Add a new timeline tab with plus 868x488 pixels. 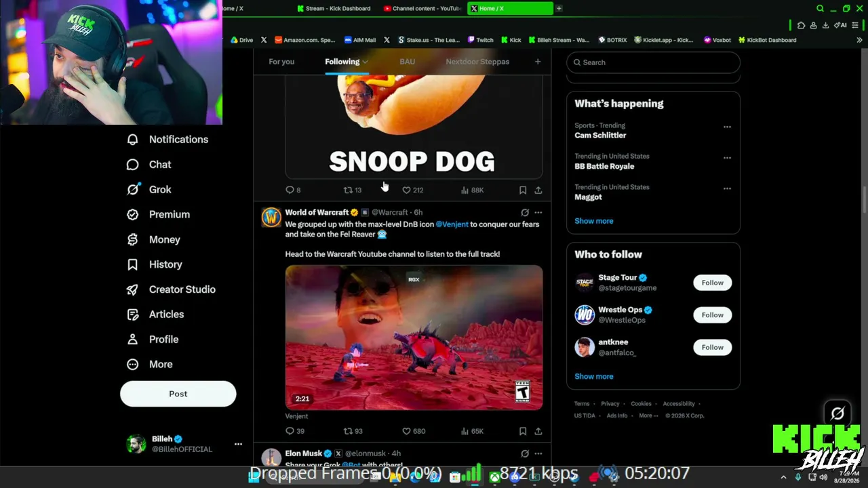538,62
